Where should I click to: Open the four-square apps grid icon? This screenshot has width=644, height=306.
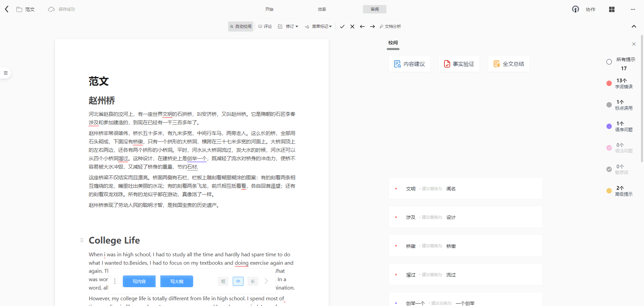click(612, 9)
